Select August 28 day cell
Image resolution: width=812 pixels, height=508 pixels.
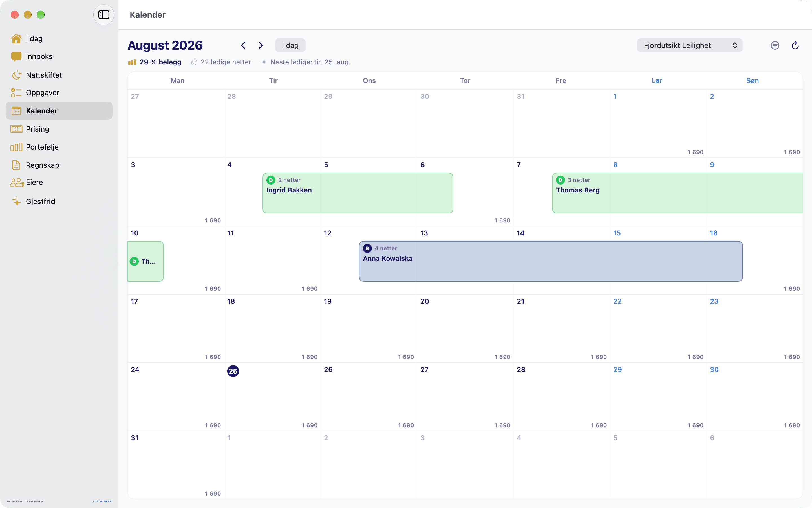pos(561,397)
